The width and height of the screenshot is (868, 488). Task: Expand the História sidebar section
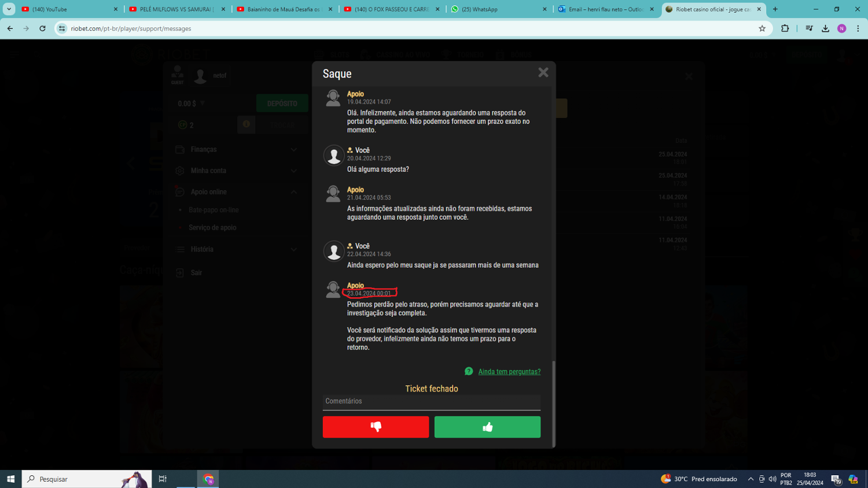(x=293, y=249)
